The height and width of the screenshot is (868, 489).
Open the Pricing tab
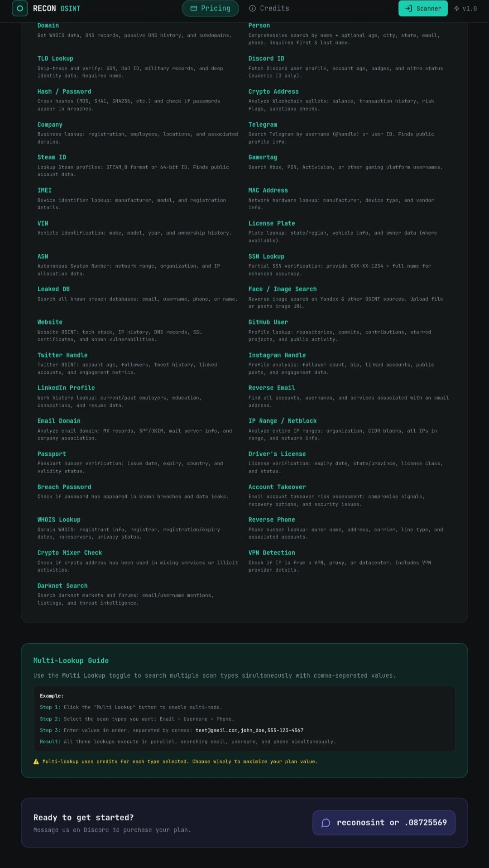tap(210, 9)
